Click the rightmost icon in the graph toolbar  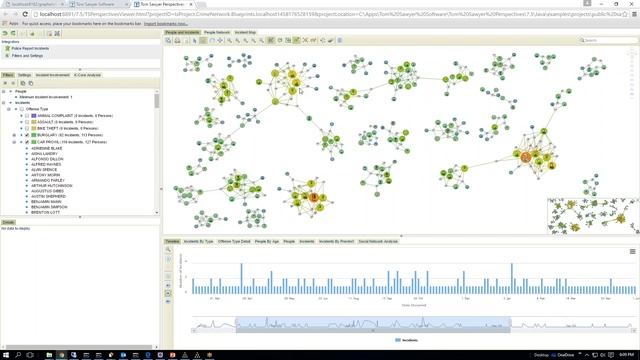click(340, 40)
